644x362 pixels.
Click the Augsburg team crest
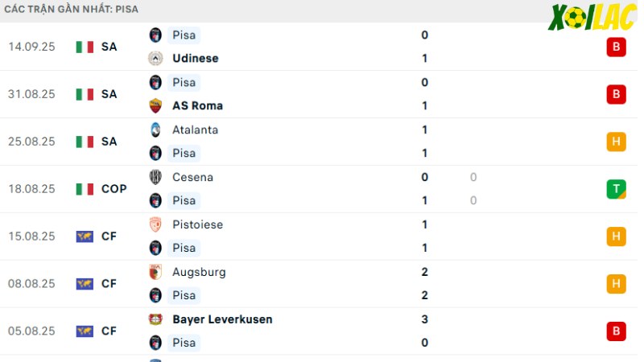coord(155,272)
